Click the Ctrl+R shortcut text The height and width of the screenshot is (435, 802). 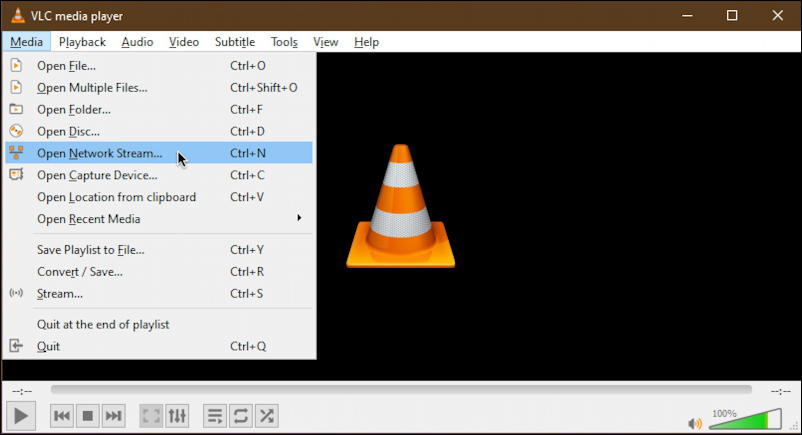[x=247, y=272]
